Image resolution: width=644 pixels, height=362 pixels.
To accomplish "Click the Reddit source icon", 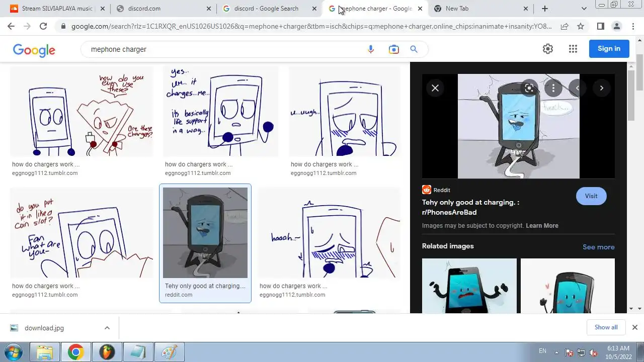I will tap(427, 190).
